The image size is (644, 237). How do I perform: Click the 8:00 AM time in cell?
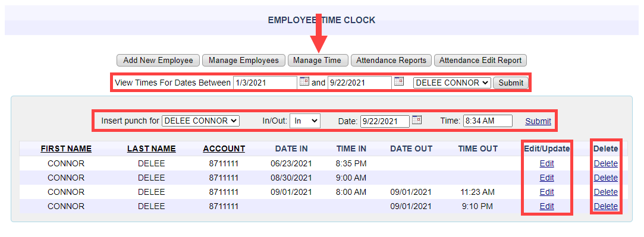click(x=351, y=192)
